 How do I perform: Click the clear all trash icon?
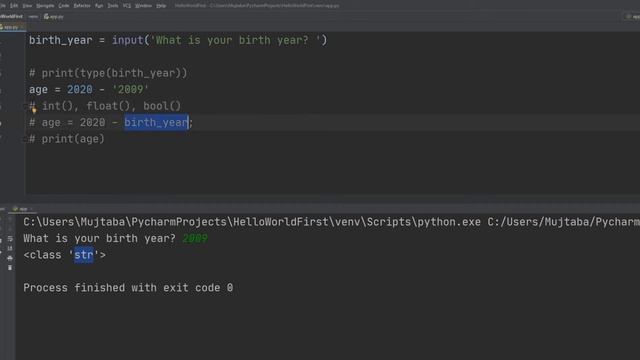(10, 268)
